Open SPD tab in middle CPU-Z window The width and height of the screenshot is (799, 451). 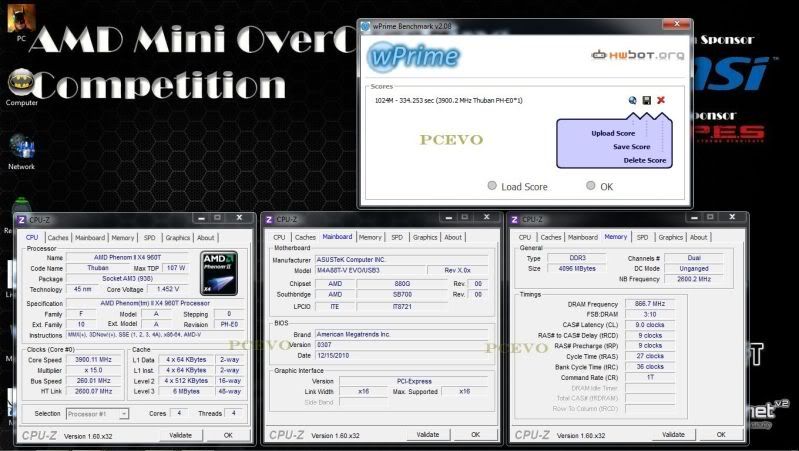(x=397, y=237)
